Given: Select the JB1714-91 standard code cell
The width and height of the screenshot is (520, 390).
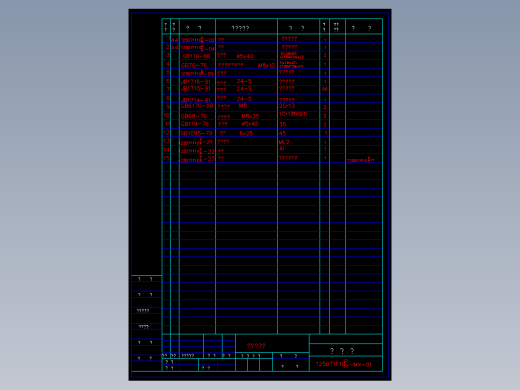Looking at the screenshot, I should [196, 100].
